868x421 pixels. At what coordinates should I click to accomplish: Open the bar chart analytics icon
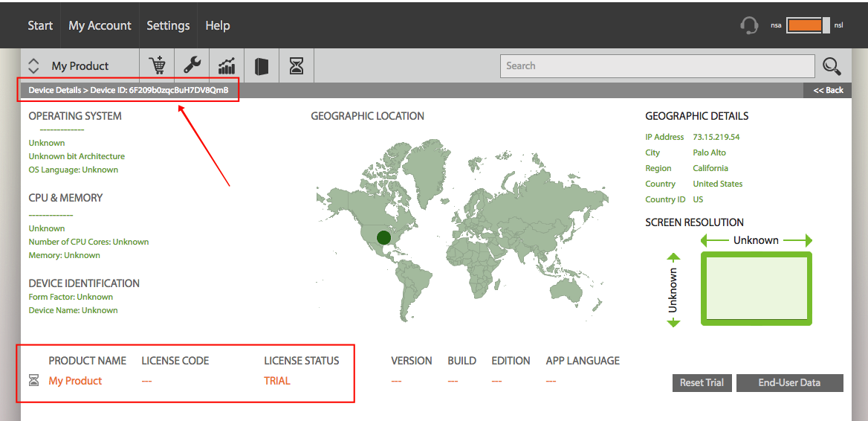tap(227, 66)
